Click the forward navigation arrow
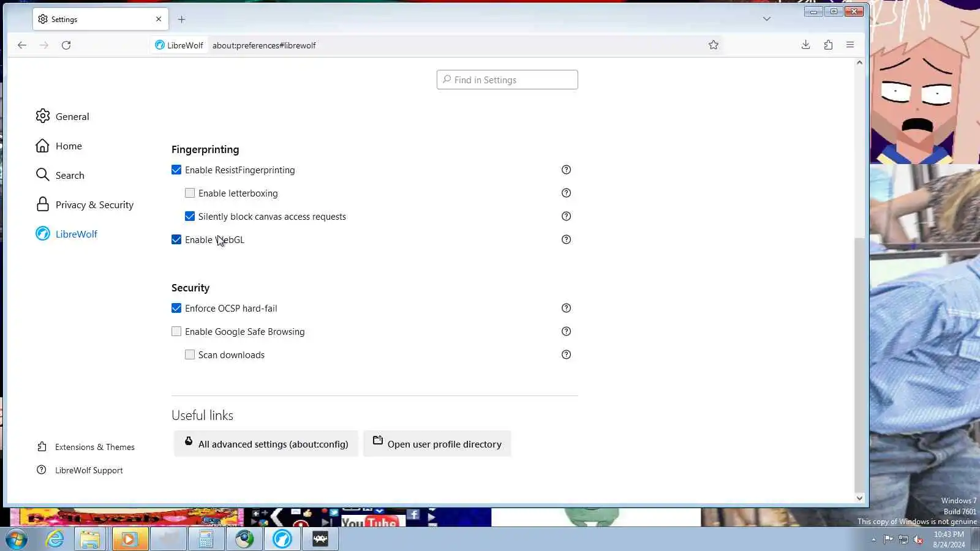Viewport: 980px width, 551px height. pyautogui.click(x=44, y=45)
